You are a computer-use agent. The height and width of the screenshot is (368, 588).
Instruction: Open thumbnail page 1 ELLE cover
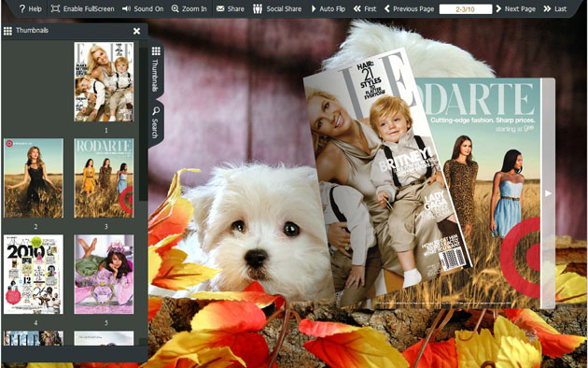pyautogui.click(x=104, y=82)
